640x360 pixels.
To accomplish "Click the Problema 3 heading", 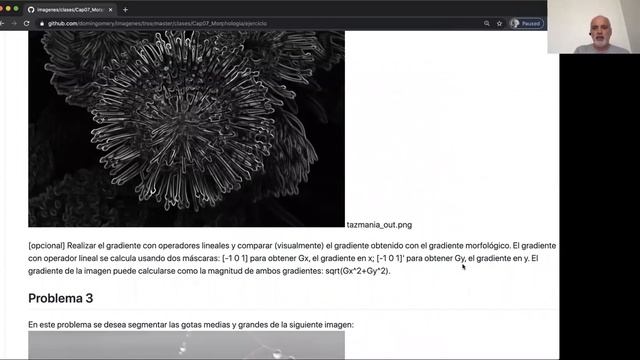I will (61, 298).
